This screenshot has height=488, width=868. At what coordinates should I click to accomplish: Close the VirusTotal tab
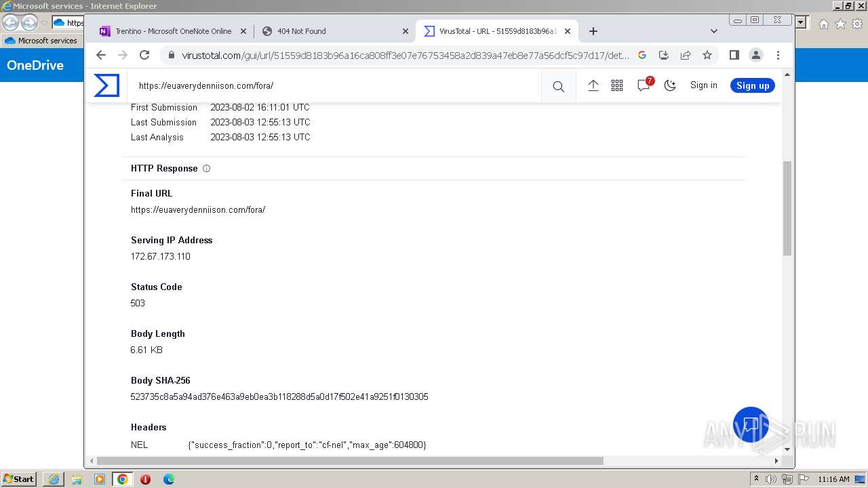coord(568,31)
